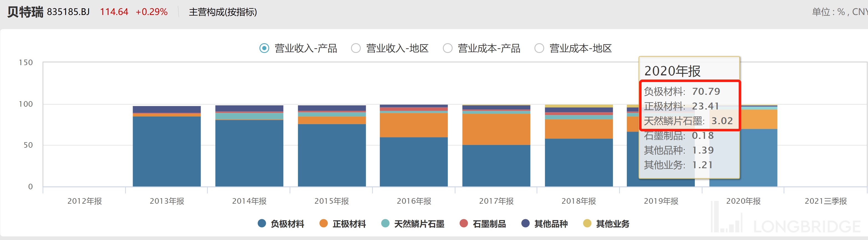Select the 营业收入-地区 radio option
The height and width of the screenshot is (240, 868).
[x=356, y=48]
